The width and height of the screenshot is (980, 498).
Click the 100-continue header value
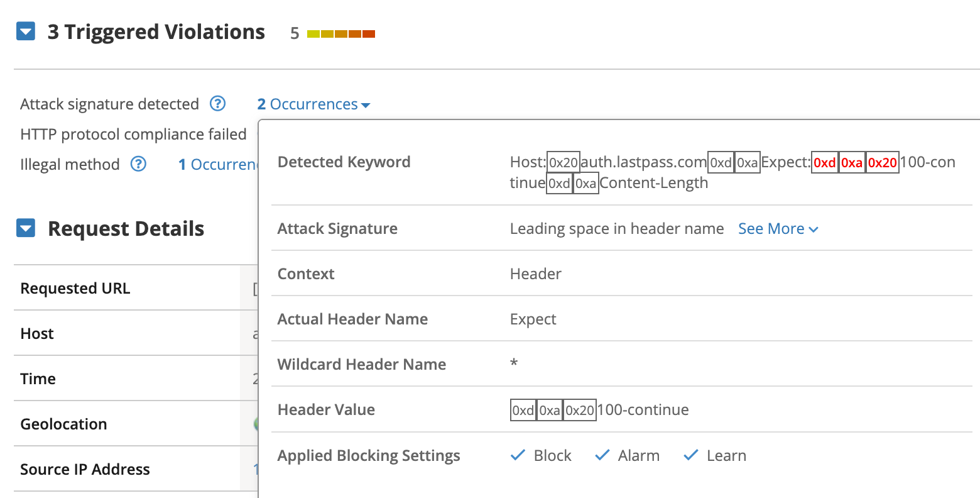(643, 410)
